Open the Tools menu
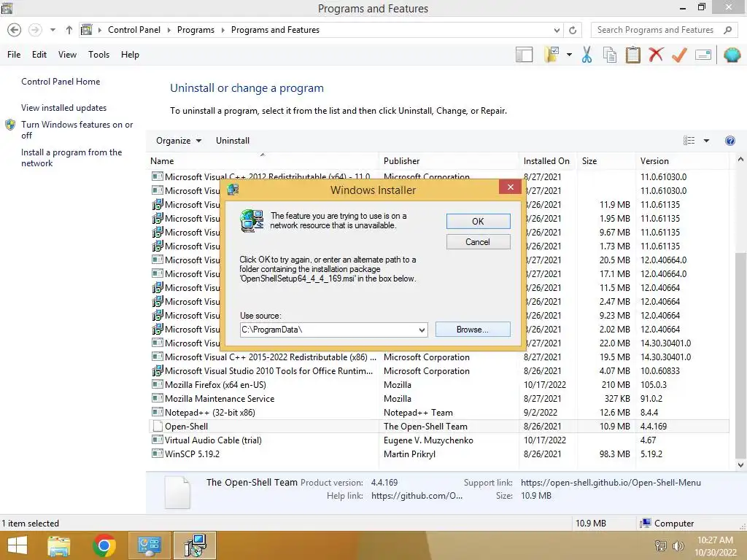The width and height of the screenshot is (747, 560). pos(98,55)
